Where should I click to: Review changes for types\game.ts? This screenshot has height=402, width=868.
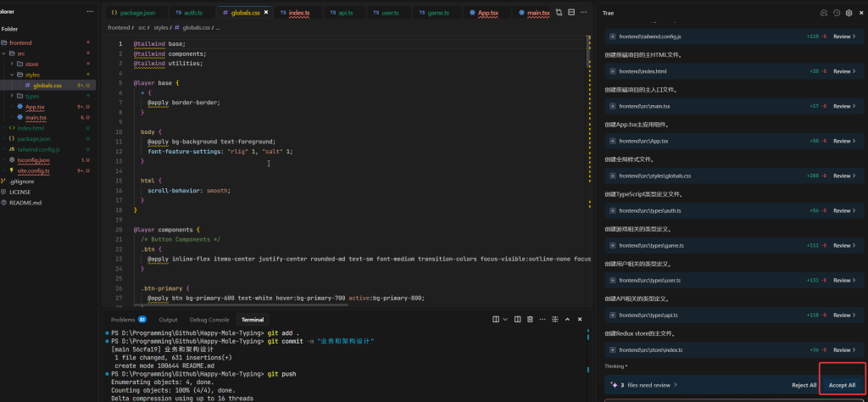click(x=845, y=245)
